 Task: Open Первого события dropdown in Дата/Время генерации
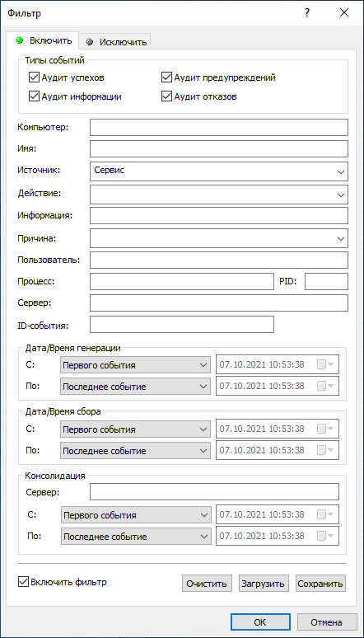tap(135, 365)
